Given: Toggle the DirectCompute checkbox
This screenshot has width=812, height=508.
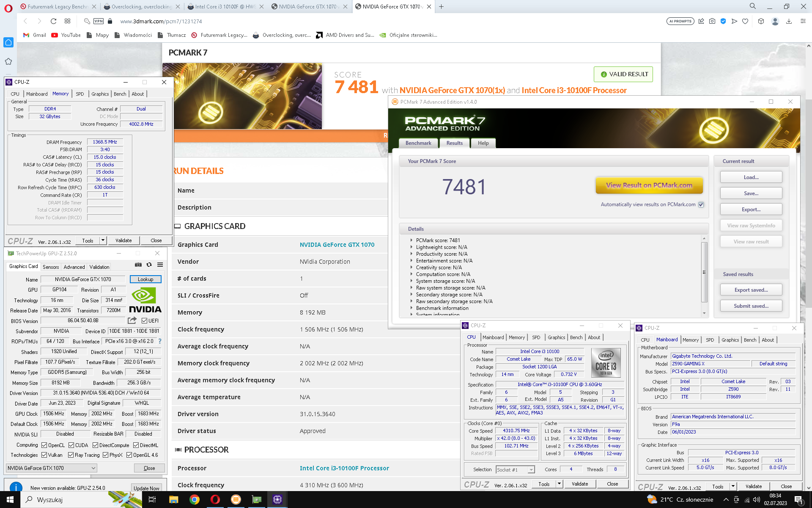Looking at the screenshot, I should tap(95, 445).
